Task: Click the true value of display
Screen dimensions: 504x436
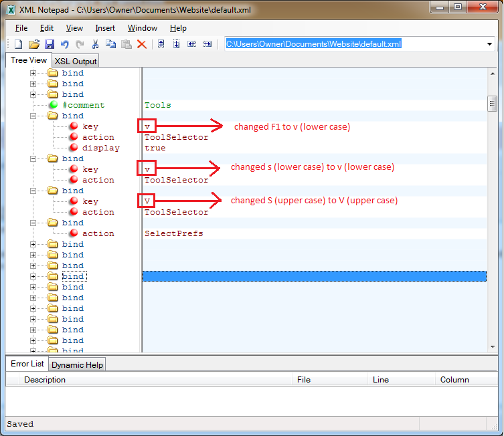Action: click(155, 148)
